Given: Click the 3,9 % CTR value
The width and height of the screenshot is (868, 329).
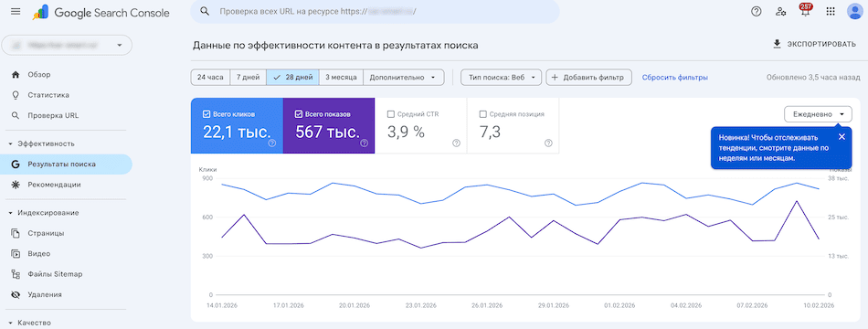Looking at the screenshot, I should [x=406, y=132].
